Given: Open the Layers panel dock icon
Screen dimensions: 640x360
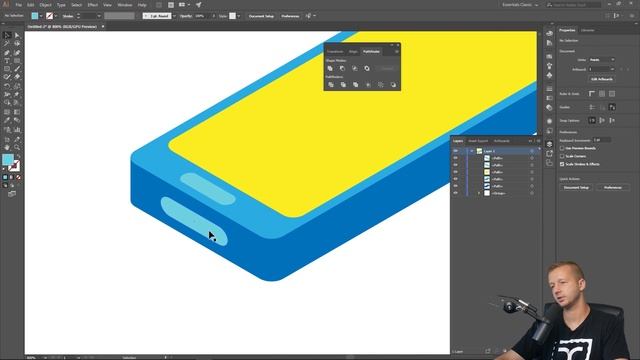Looking at the screenshot, I should coord(549,144).
